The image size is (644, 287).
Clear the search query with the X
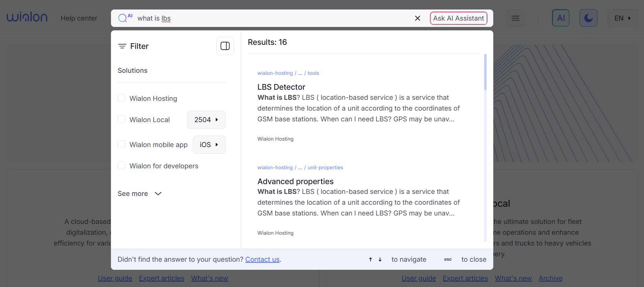click(417, 18)
